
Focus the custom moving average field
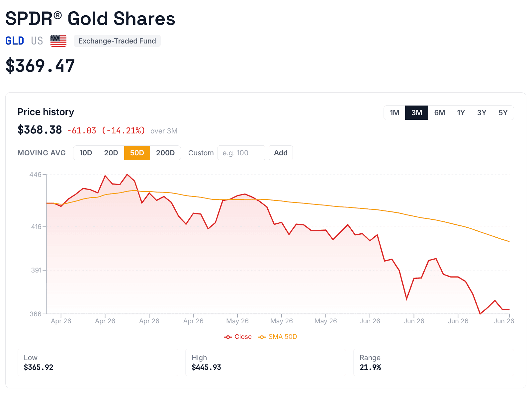click(x=241, y=153)
